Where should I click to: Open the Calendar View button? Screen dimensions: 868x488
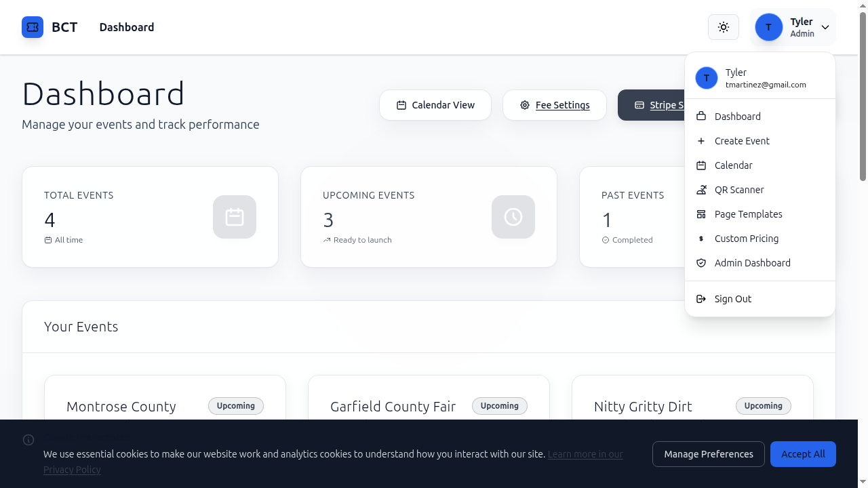pos(435,105)
